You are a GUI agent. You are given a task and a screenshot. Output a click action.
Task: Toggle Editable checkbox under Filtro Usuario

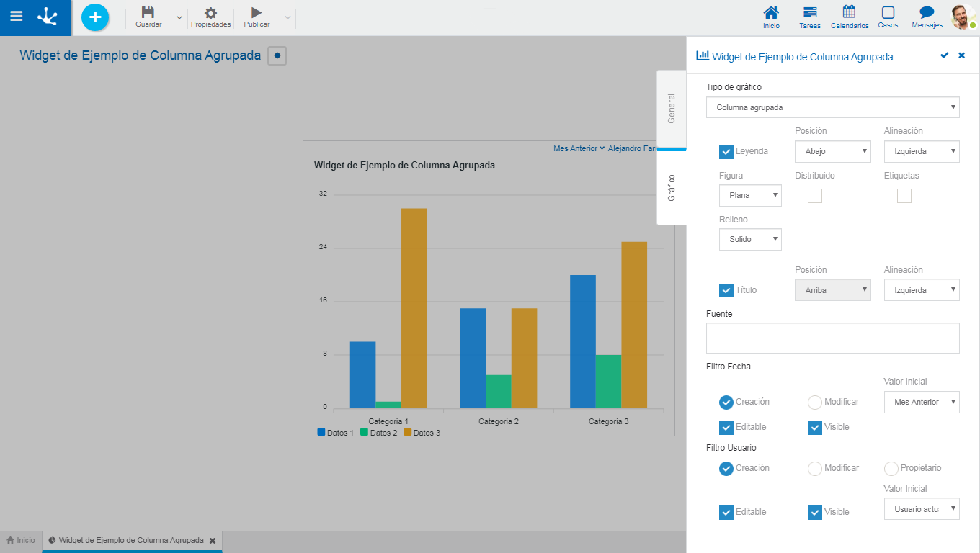726,513
